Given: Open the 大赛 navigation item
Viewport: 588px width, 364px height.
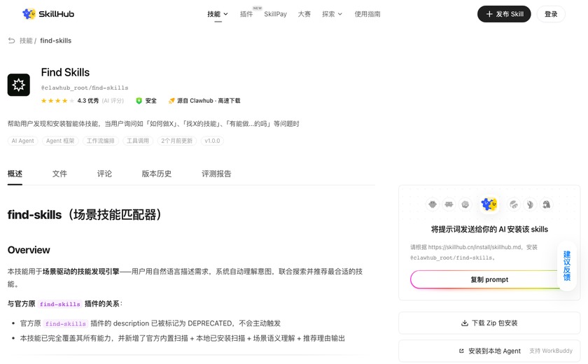Looking at the screenshot, I should [x=304, y=14].
